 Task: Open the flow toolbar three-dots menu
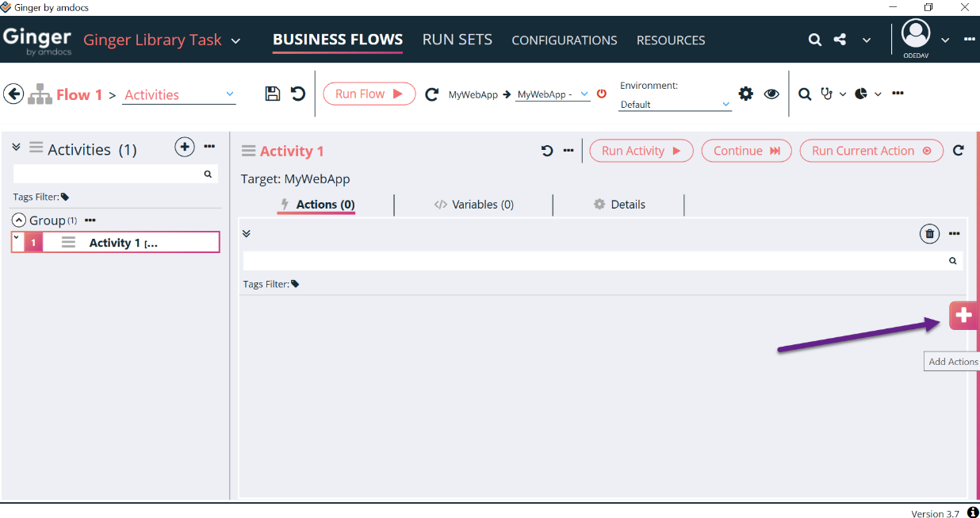click(x=898, y=93)
